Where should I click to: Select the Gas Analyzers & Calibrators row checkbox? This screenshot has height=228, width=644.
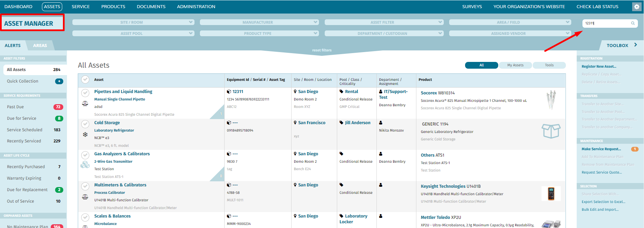click(x=85, y=155)
